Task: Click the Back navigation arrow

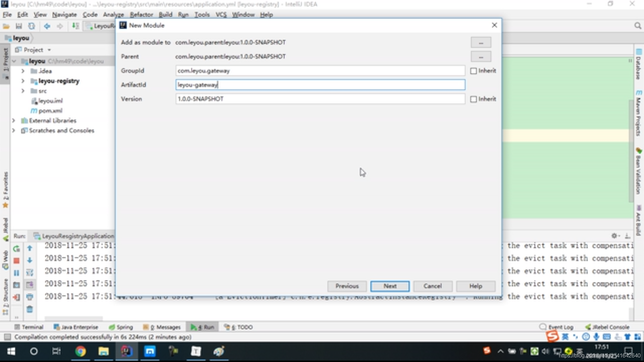Action: point(47,26)
